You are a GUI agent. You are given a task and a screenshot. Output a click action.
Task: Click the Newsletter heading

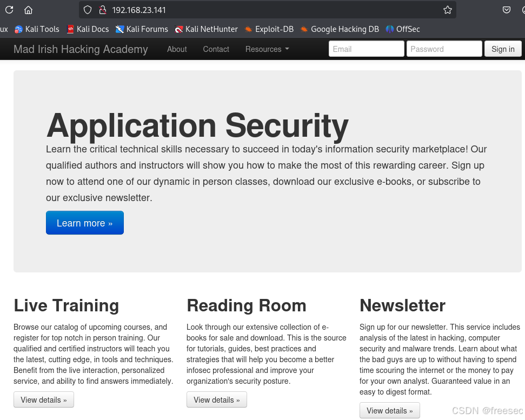coord(402,305)
